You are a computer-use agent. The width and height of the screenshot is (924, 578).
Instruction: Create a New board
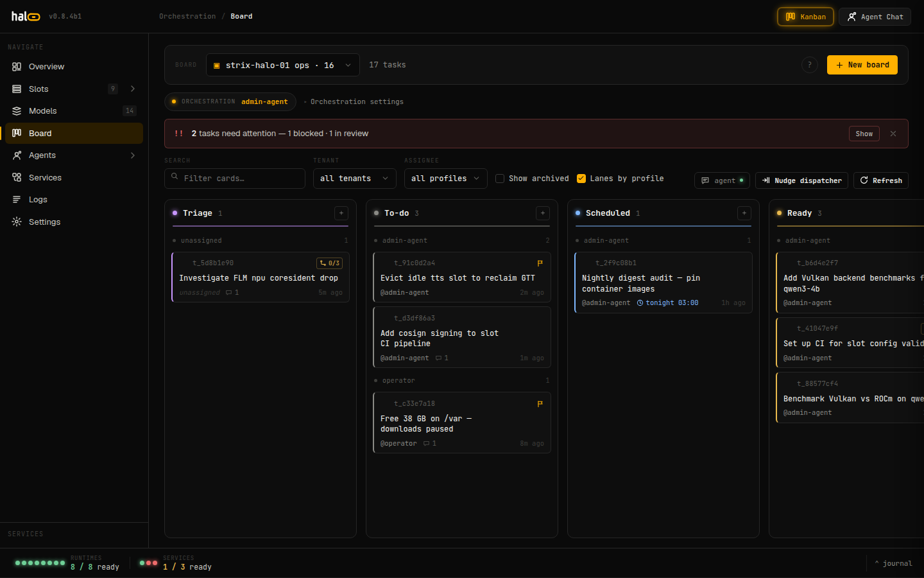click(862, 65)
